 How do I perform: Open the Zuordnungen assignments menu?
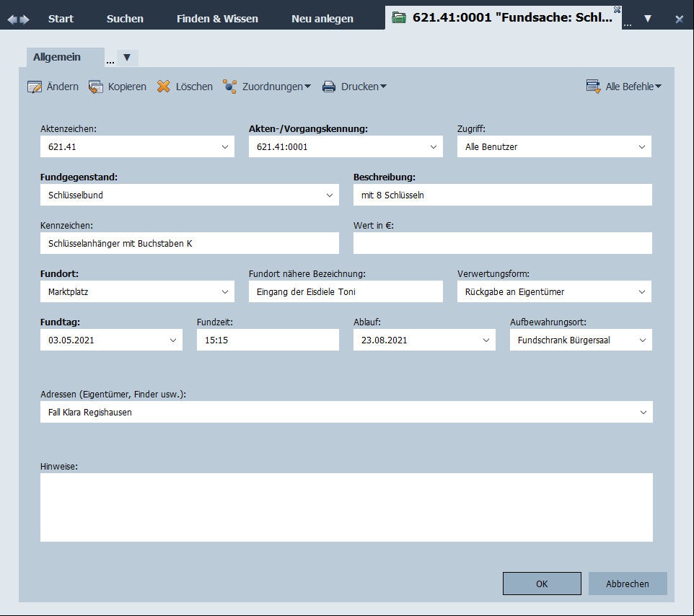pos(266,87)
